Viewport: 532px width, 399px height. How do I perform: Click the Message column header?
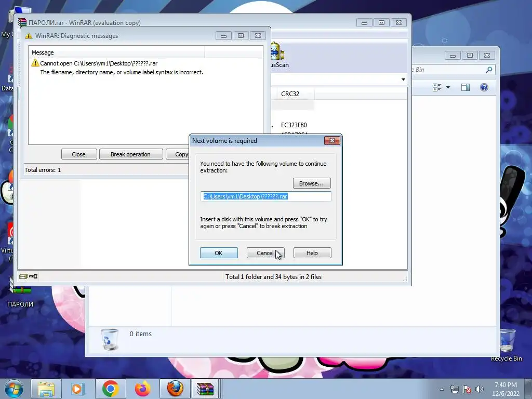coord(116,52)
